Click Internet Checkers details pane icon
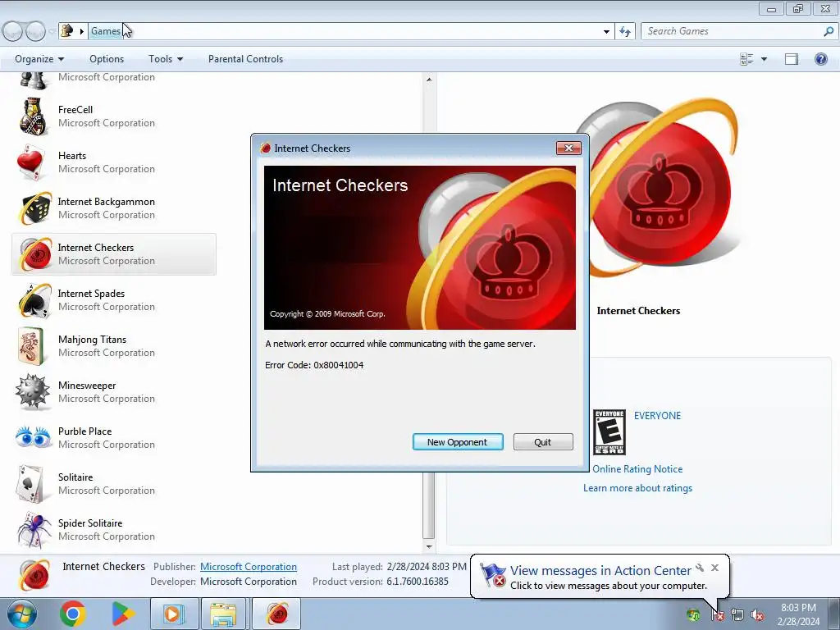Image resolution: width=840 pixels, height=630 pixels. coord(34,574)
